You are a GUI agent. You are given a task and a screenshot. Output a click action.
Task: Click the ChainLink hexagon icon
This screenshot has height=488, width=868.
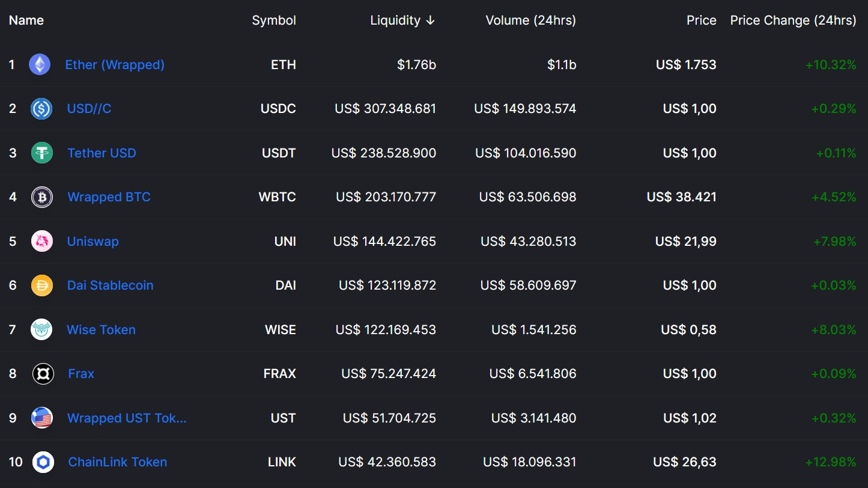(43, 462)
